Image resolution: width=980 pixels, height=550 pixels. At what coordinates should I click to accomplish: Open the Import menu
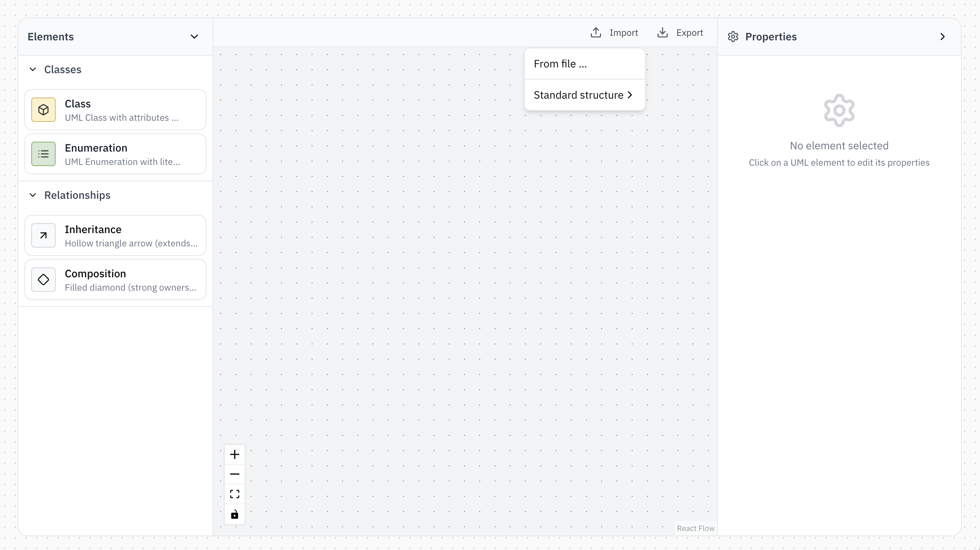coord(614,33)
